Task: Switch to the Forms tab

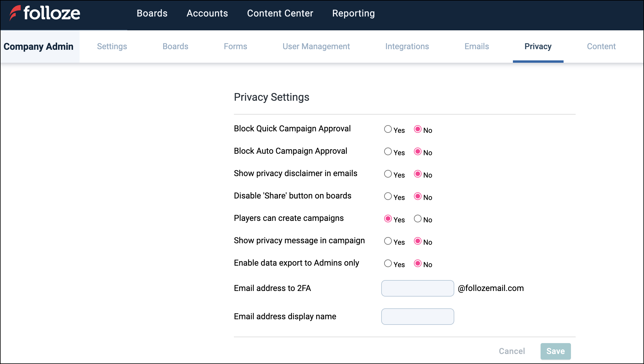Action: (235, 46)
